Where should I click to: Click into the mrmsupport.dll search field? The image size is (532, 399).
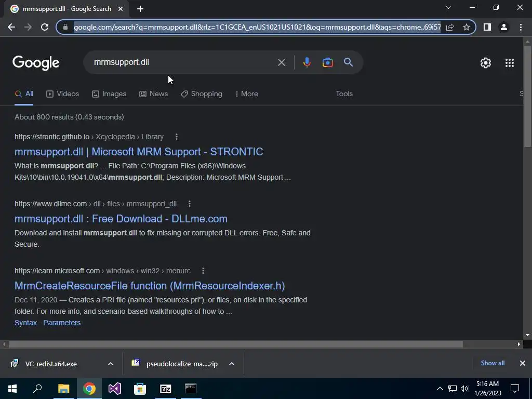click(183, 62)
